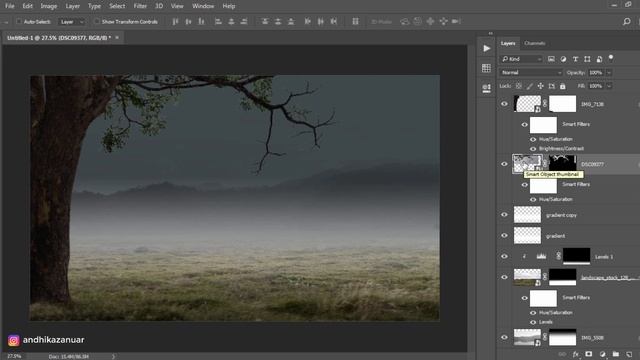Click the search magnifier in options bar
This screenshot has width=640, height=360.
click(x=627, y=22)
